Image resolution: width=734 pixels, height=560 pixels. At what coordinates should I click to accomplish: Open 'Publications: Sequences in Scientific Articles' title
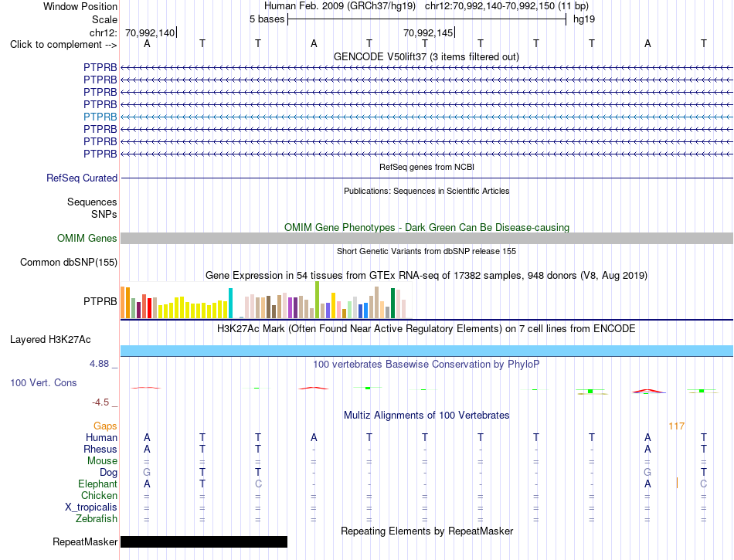426,191
